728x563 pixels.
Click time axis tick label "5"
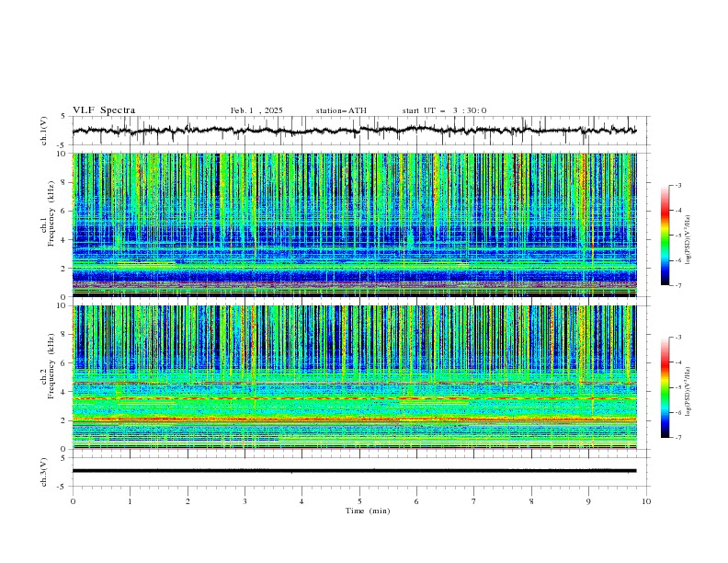click(x=359, y=501)
